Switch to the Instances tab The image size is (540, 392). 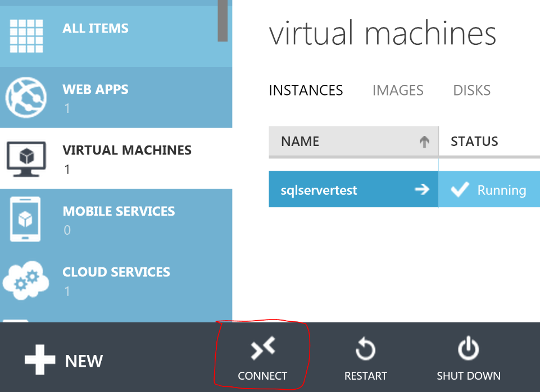[x=306, y=90]
